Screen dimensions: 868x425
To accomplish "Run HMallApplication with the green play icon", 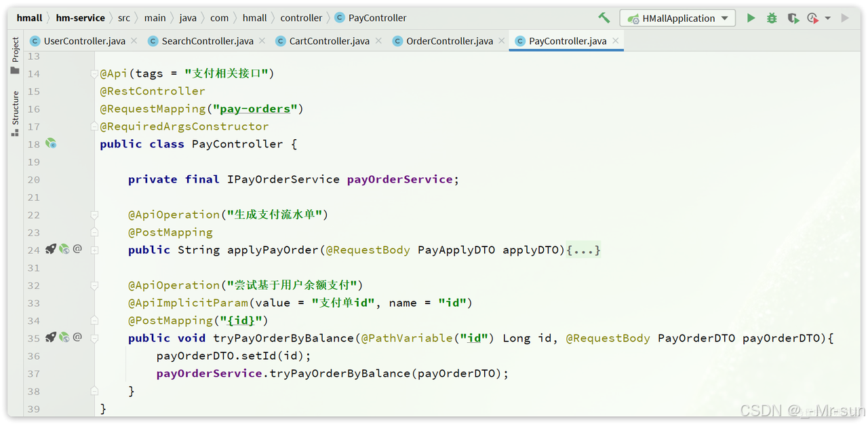I will [x=751, y=18].
